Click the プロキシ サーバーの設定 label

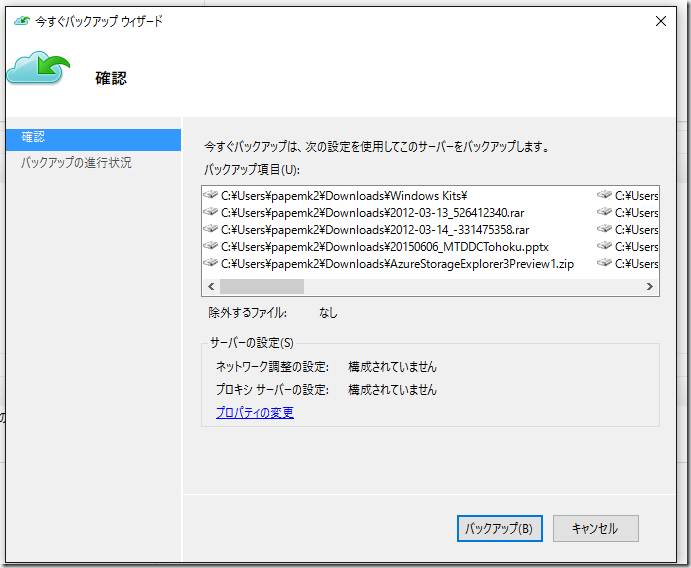[x=272, y=390]
